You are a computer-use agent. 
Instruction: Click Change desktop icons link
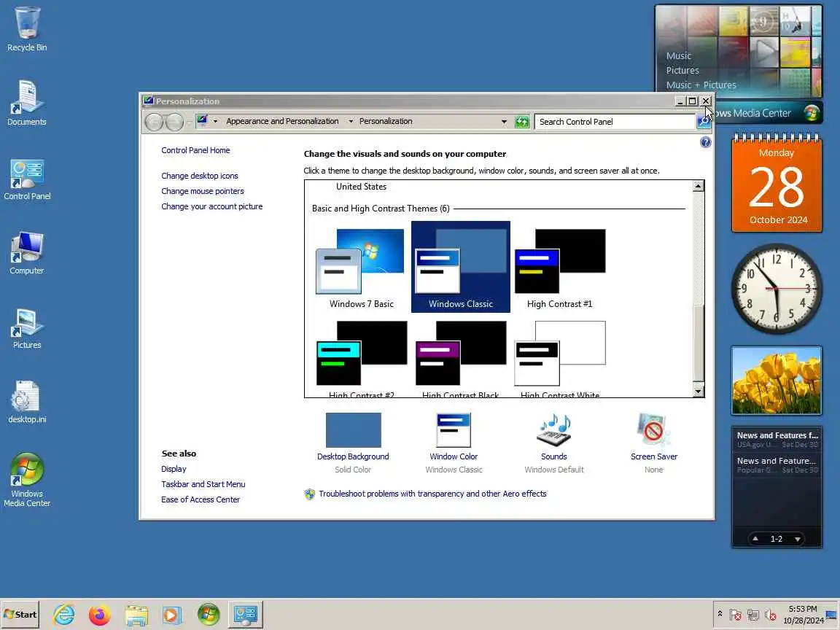point(199,176)
